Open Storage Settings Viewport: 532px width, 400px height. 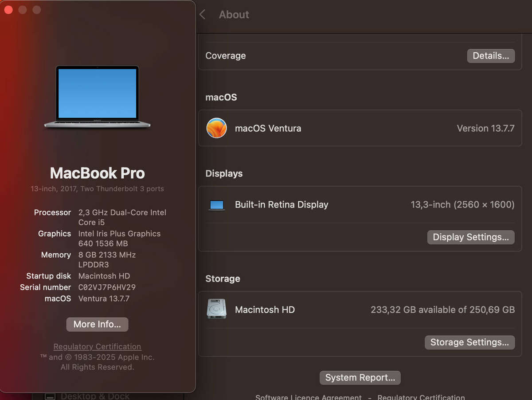click(469, 342)
